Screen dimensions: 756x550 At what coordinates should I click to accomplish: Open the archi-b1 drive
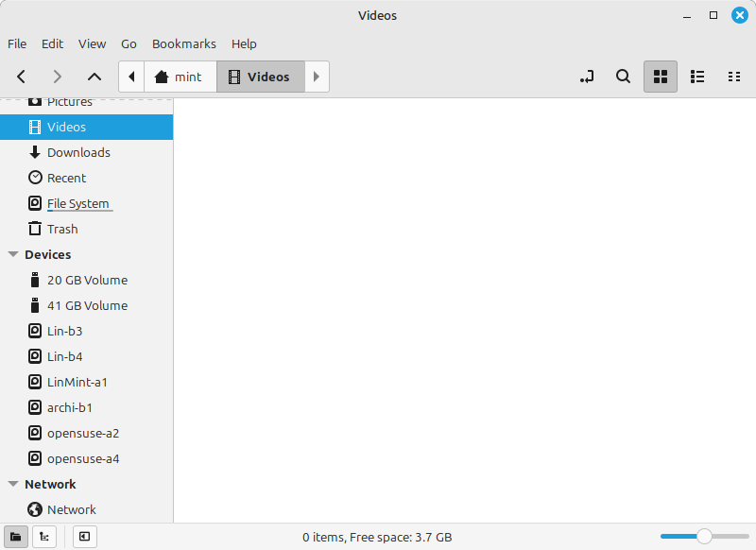tap(87, 408)
